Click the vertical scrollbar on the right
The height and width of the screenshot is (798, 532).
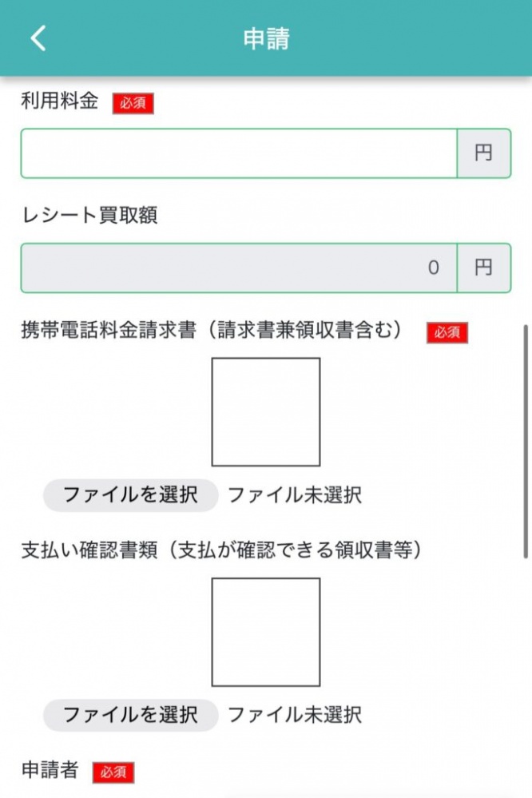(x=526, y=441)
